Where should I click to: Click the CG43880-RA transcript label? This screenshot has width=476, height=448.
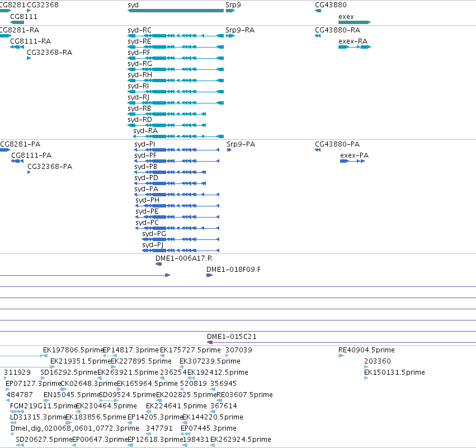pos(338,30)
